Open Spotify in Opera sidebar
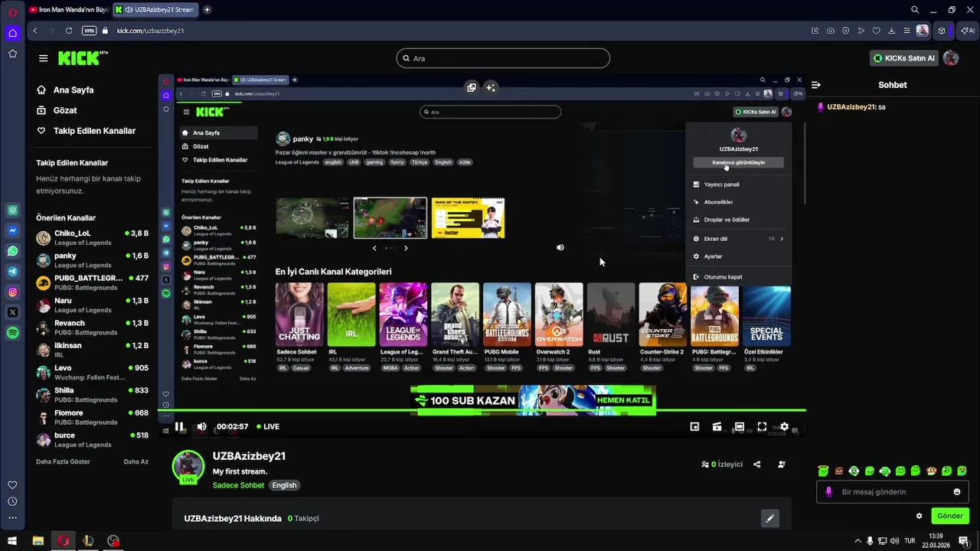 (x=12, y=333)
